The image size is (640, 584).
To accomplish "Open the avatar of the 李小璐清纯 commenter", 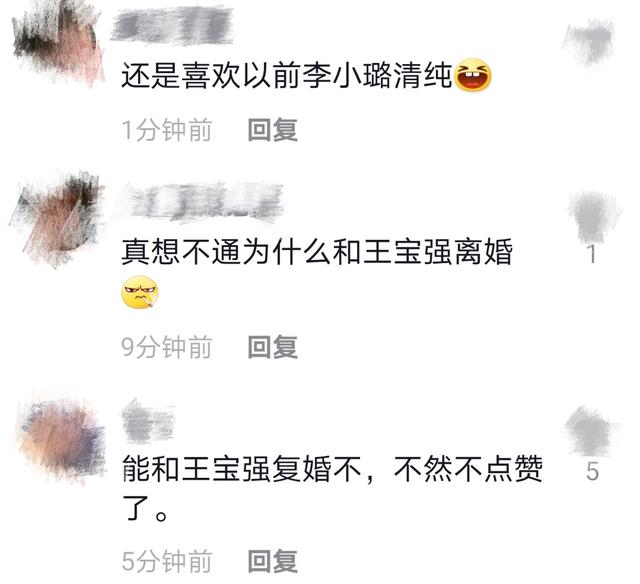I will pyautogui.click(x=57, y=41).
